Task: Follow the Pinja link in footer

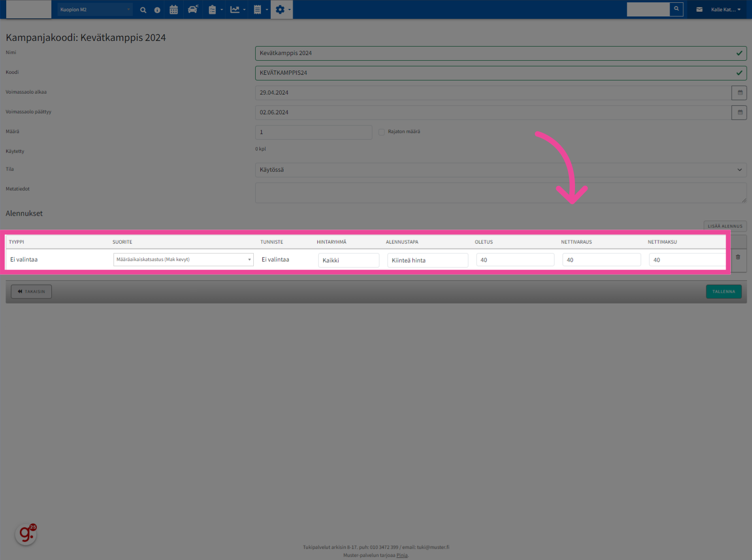Action: tap(402, 555)
